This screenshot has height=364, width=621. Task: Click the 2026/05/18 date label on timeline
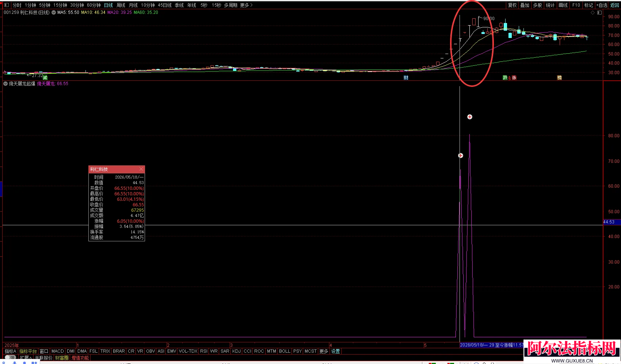click(x=491, y=345)
